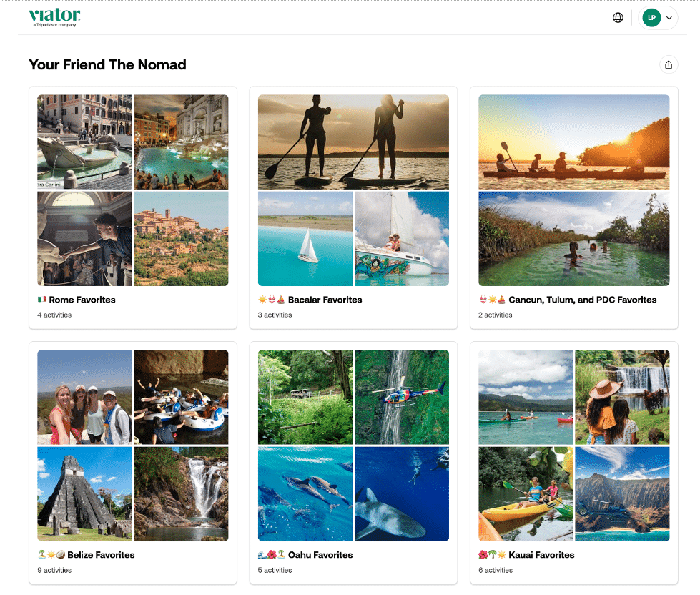
Task: Click the '6 activities' count text
Action: pyautogui.click(x=496, y=570)
